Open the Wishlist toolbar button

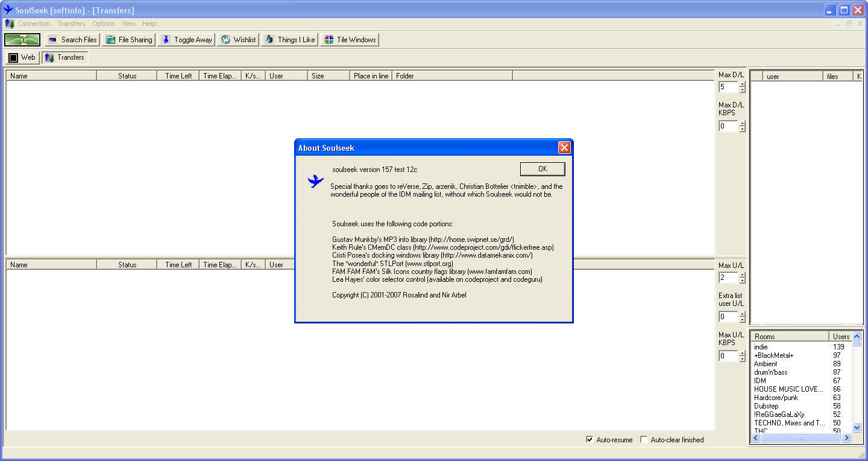pyautogui.click(x=238, y=40)
